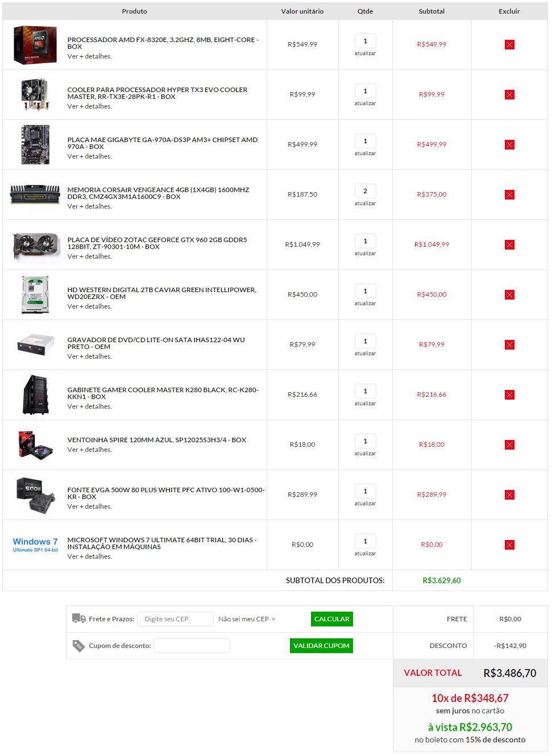This screenshot has width=552, height=756.
Task: Delete the EVGA 500W power supply item
Action: click(x=509, y=495)
